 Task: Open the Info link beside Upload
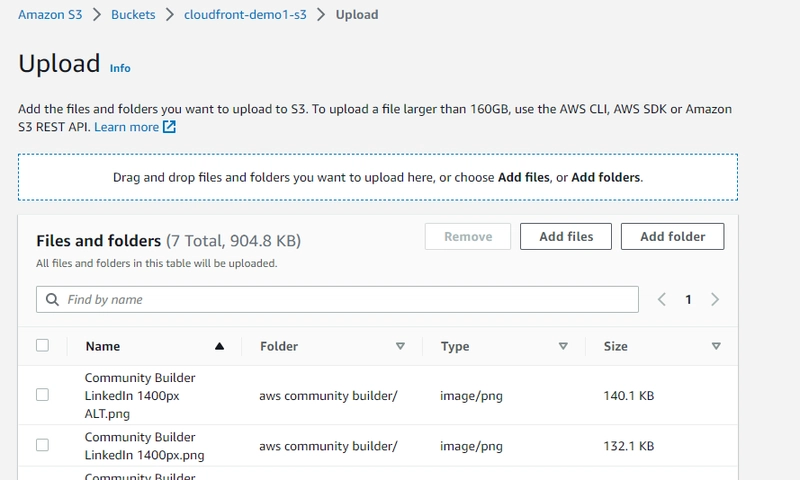pos(120,68)
